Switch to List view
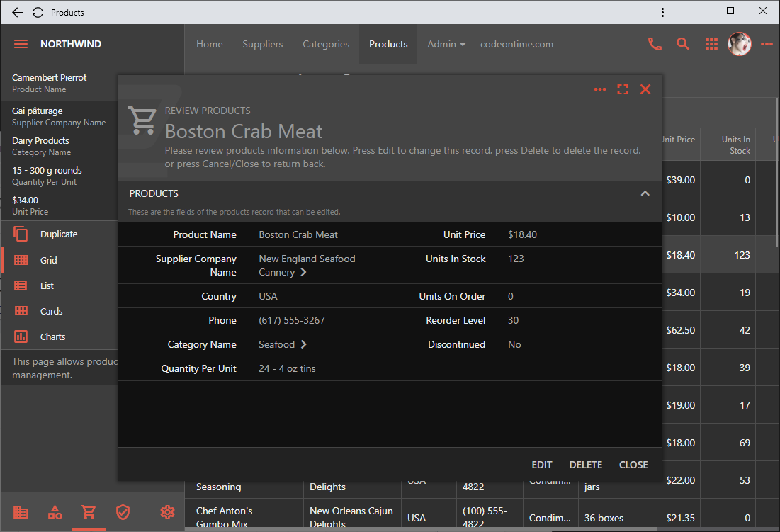The image size is (780, 532). 47,286
